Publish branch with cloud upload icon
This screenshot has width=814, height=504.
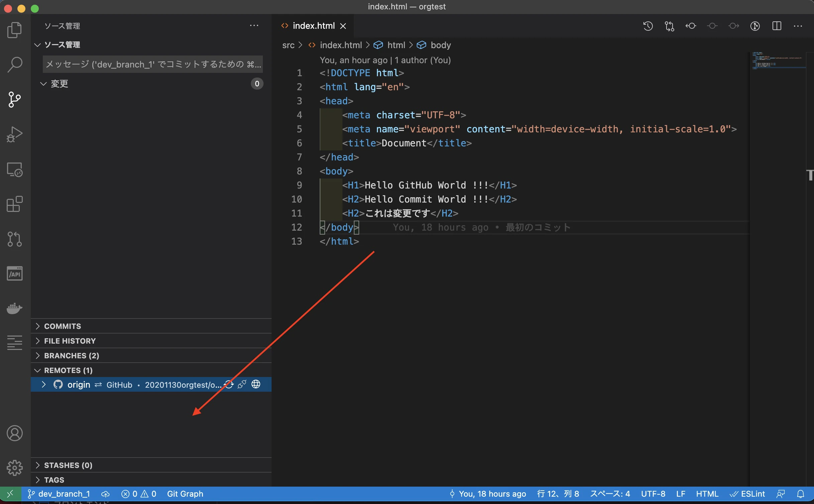[x=105, y=494]
